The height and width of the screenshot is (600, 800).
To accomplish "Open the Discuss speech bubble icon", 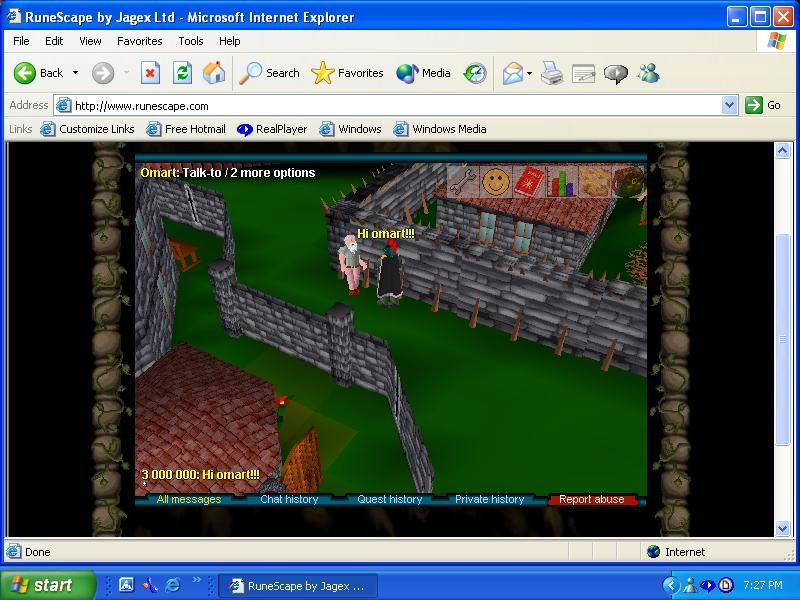I will (615, 73).
